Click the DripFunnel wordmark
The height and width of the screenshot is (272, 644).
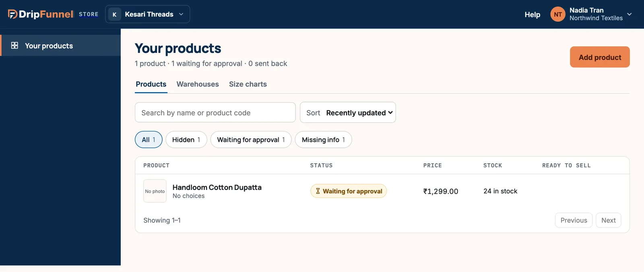[x=46, y=14]
